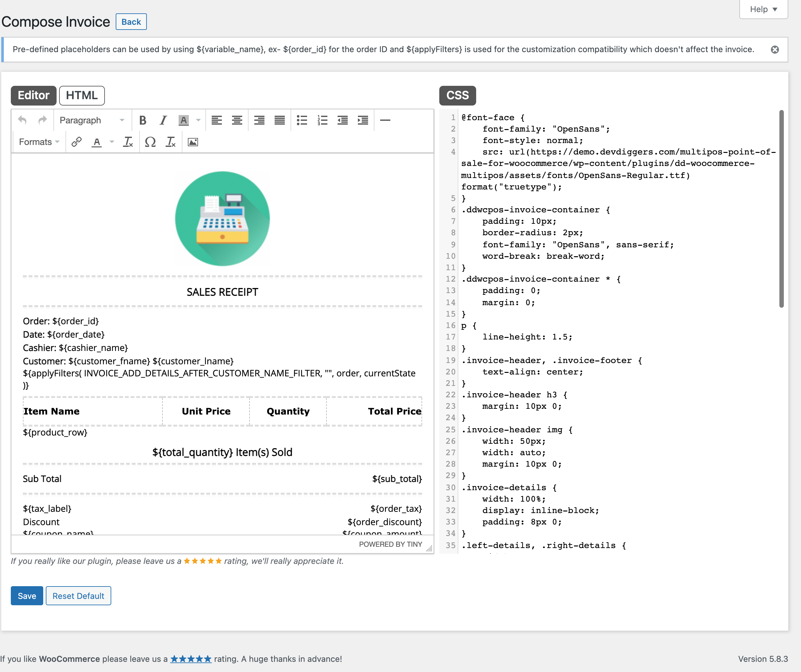Open the text color picker arrow
Image resolution: width=801 pixels, height=672 pixels.
[x=112, y=142]
